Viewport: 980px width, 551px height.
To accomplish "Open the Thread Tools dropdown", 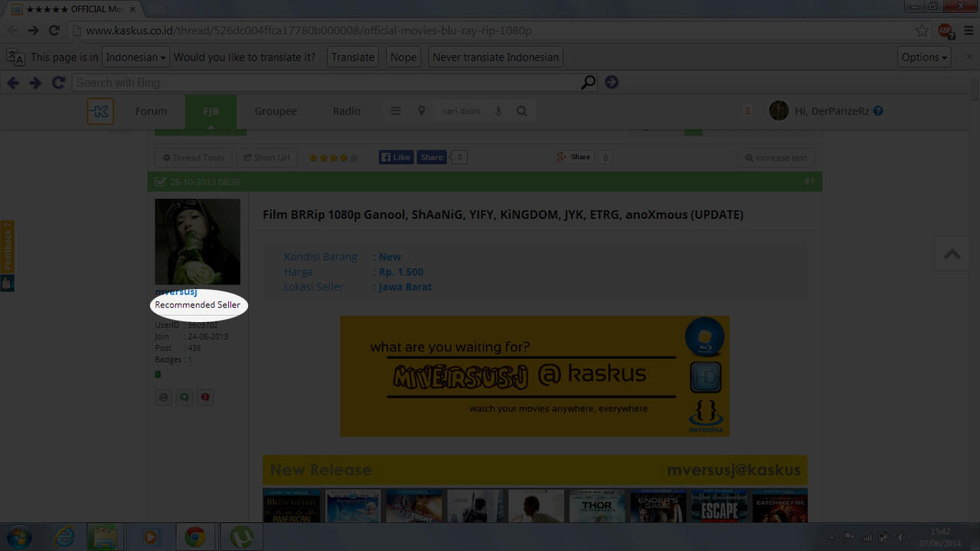I will (x=194, y=158).
